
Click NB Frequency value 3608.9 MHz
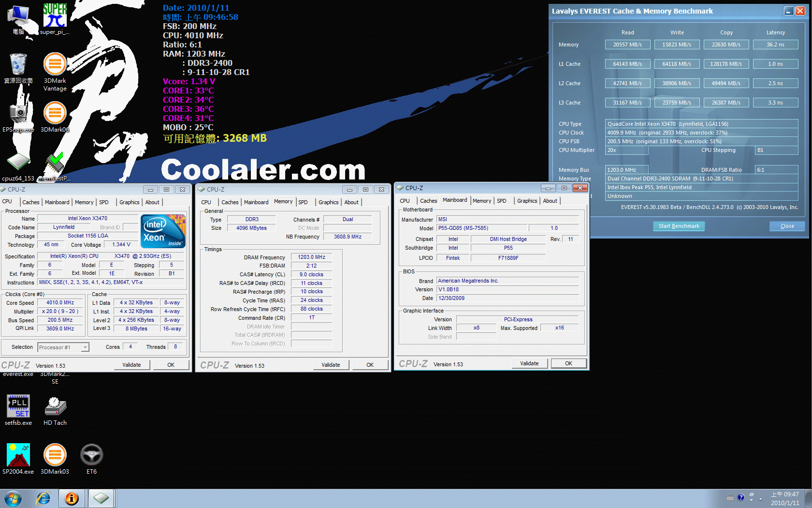(x=348, y=237)
